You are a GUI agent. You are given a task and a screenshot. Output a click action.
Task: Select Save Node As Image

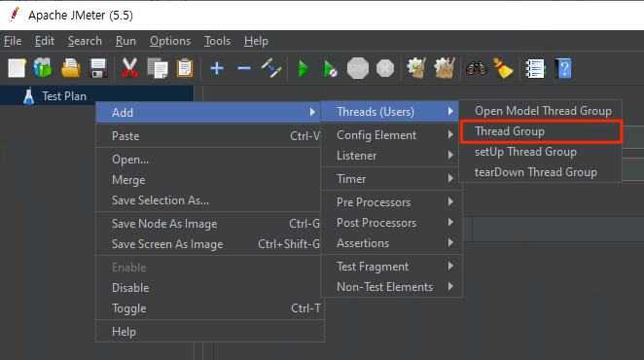[208, 224]
